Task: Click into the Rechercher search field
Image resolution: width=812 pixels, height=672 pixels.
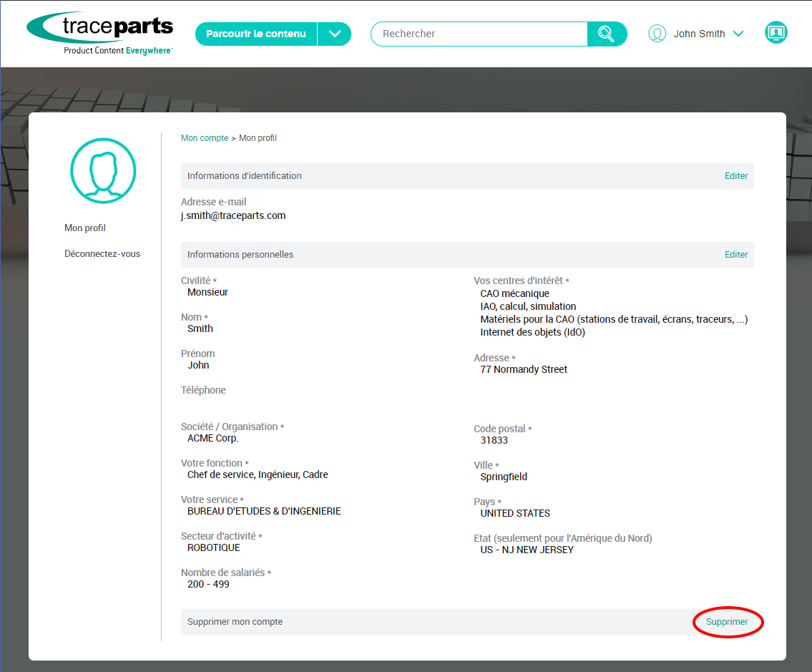Action: (x=479, y=34)
